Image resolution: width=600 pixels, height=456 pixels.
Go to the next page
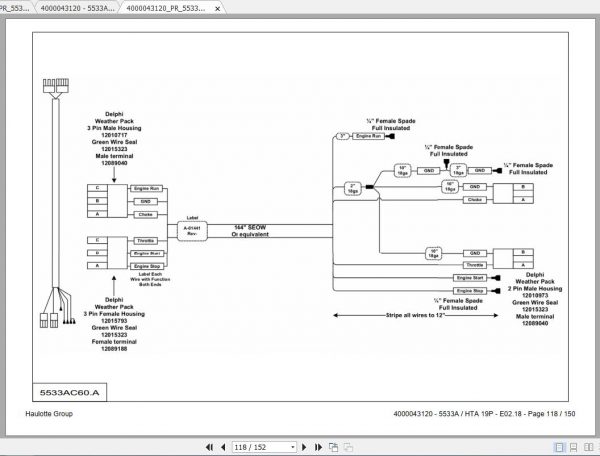click(304, 447)
